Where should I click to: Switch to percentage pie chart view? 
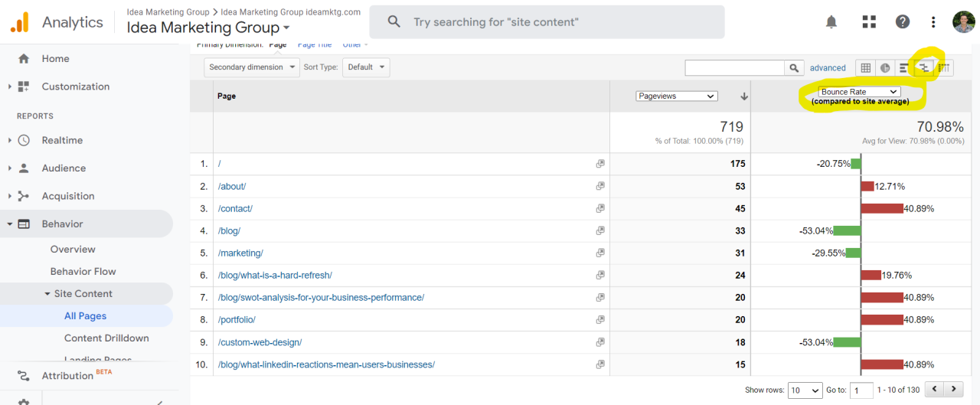coord(885,67)
